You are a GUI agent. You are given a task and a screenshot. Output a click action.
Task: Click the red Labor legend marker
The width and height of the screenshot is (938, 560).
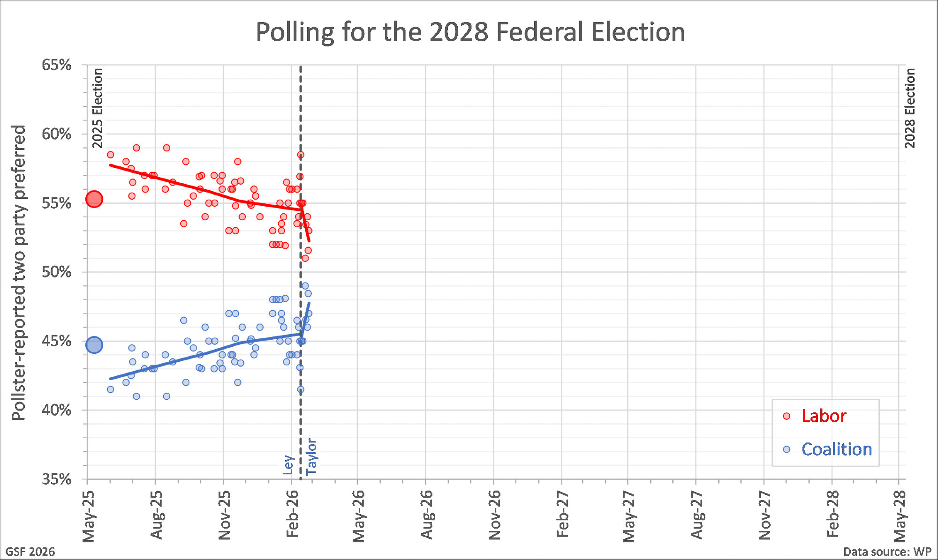tap(787, 416)
